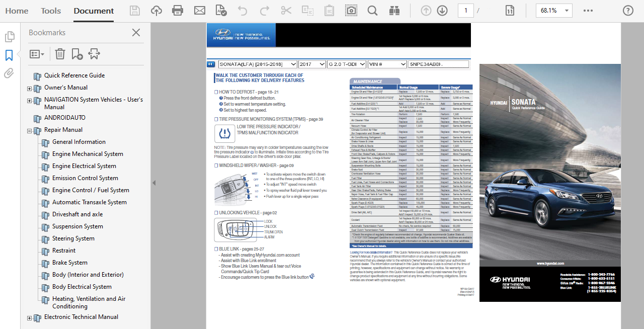Expand the Owner's Manual bookmark
Viewport: 644px width, 329px height.
(29, 89)
